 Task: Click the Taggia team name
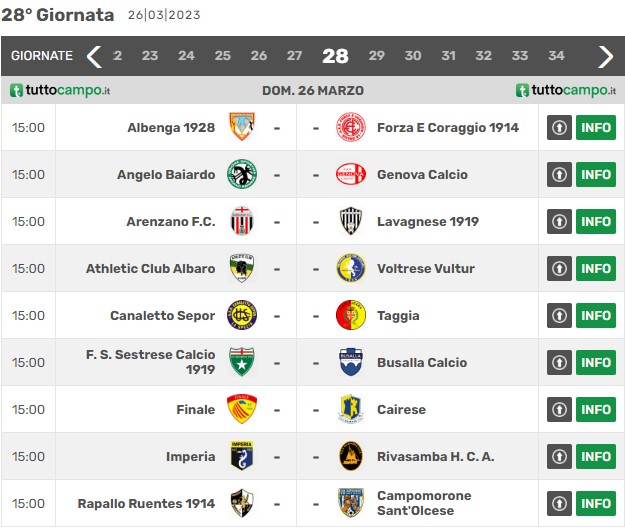(x=398, y=316)
